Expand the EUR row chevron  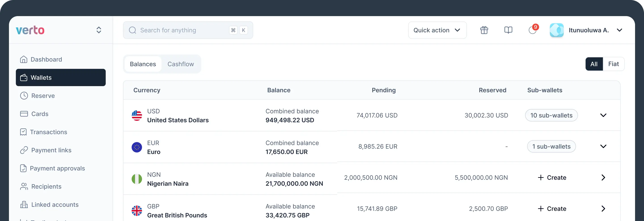[x=603, y=147]
